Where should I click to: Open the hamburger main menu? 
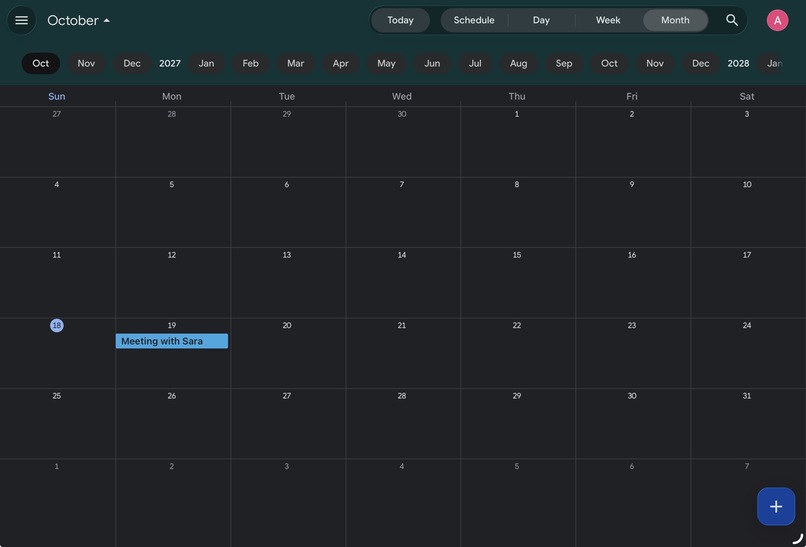22,20
